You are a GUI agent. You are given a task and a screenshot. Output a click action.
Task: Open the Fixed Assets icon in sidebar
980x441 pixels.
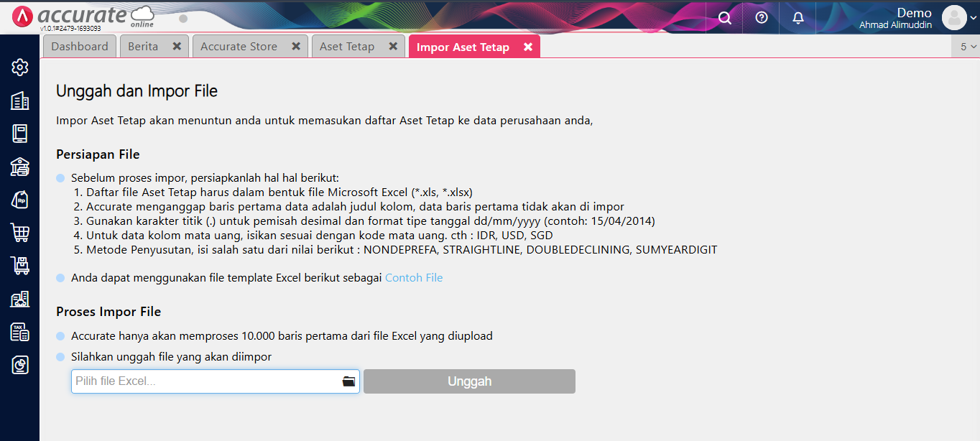point(20,299)
